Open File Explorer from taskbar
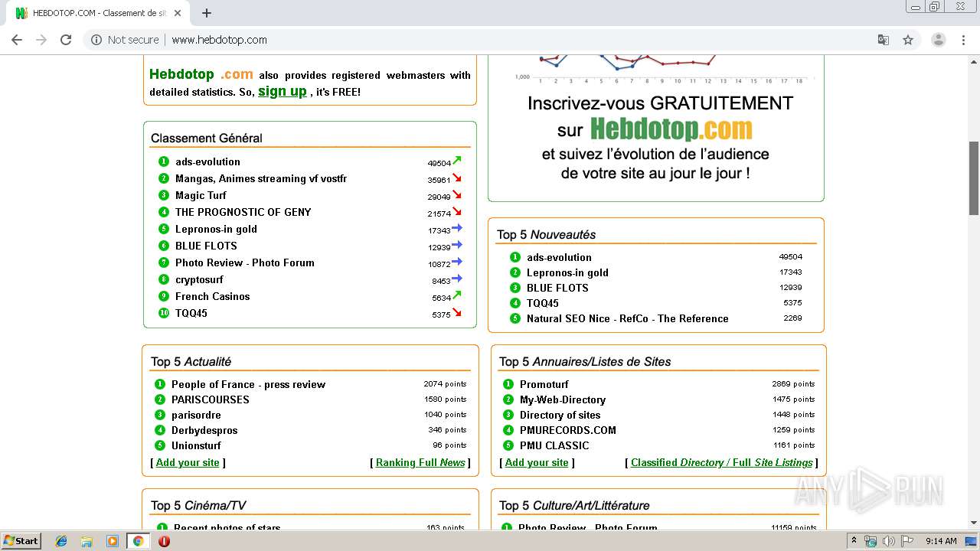980x551 pixels. [x=87, y=541]
